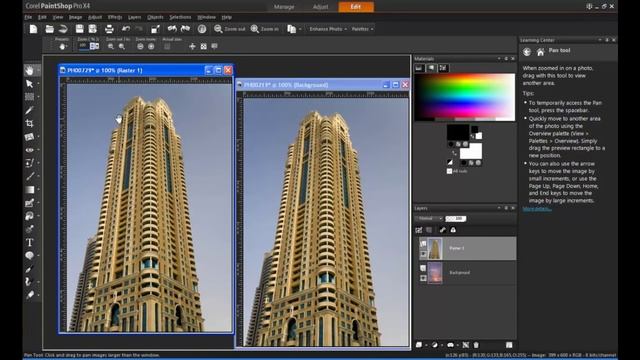This screenshot has width=640, height=360.
Task: Switch to the Adjust tab
Action: pyautogui.click(x=320, y=7)
